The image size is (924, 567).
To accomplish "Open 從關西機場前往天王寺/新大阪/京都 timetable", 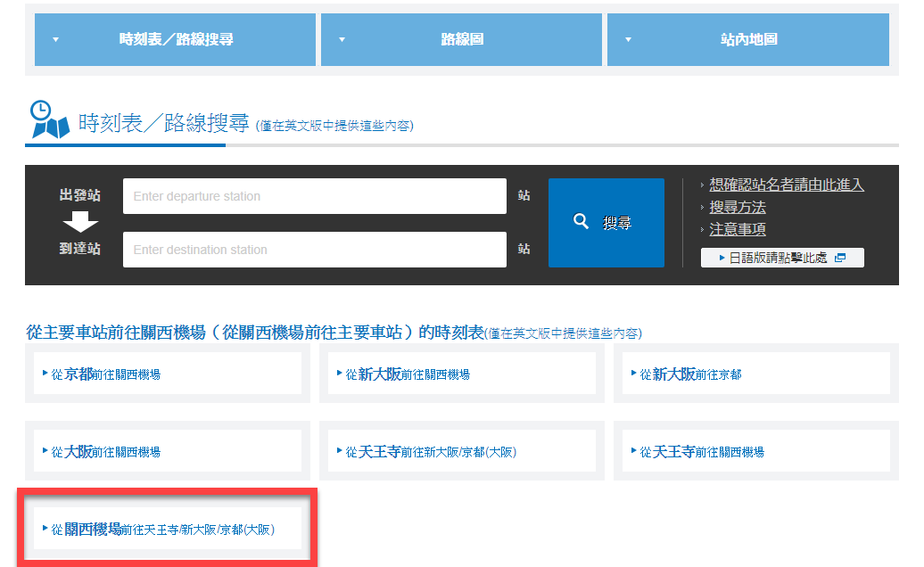I will 168,530.
